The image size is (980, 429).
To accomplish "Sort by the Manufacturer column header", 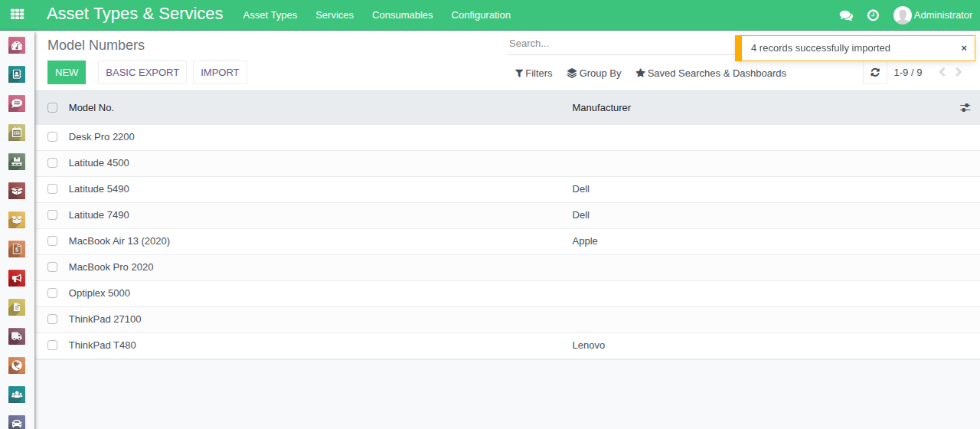I will [602, 108].
